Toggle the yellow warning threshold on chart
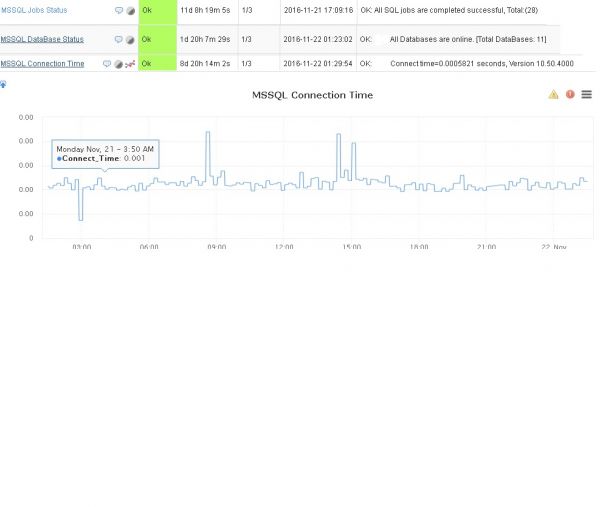The image size is (600, 507). pyautogui.click(x=553, y=95)
